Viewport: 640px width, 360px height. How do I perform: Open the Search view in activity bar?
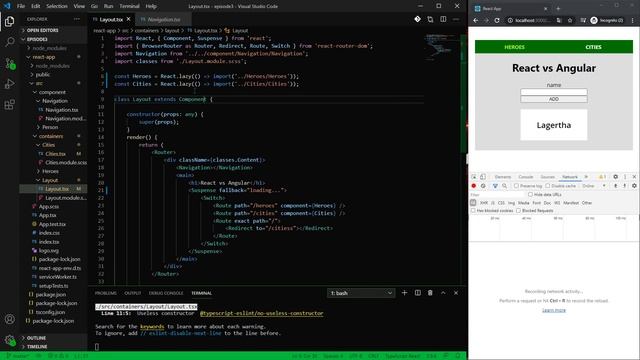pyautogui.click(x=10, y=42)
